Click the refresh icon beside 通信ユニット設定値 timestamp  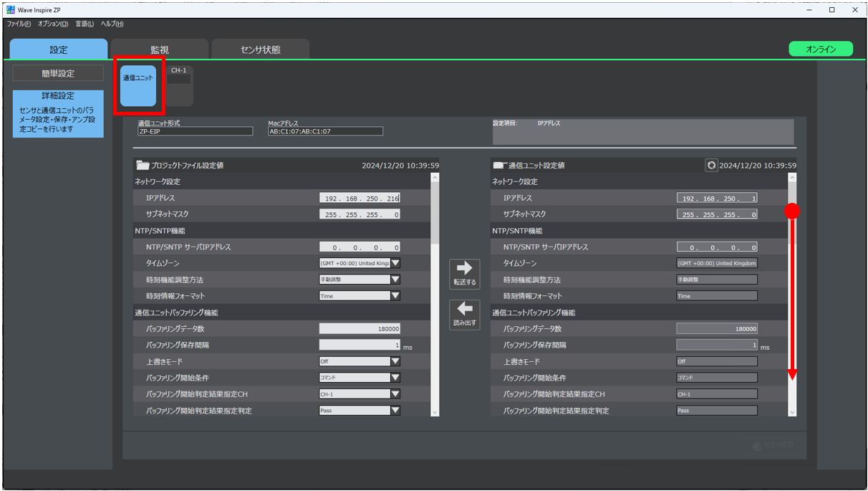point(711,165)
